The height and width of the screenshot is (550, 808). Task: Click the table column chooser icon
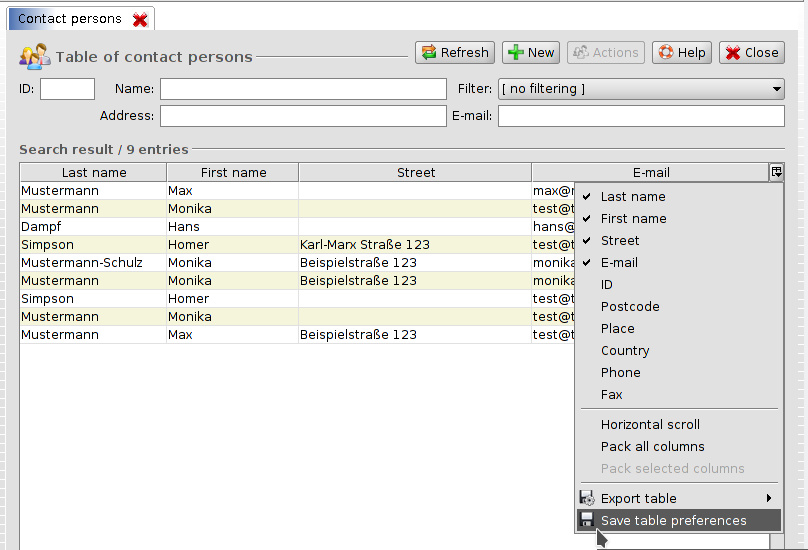[776, 172]
